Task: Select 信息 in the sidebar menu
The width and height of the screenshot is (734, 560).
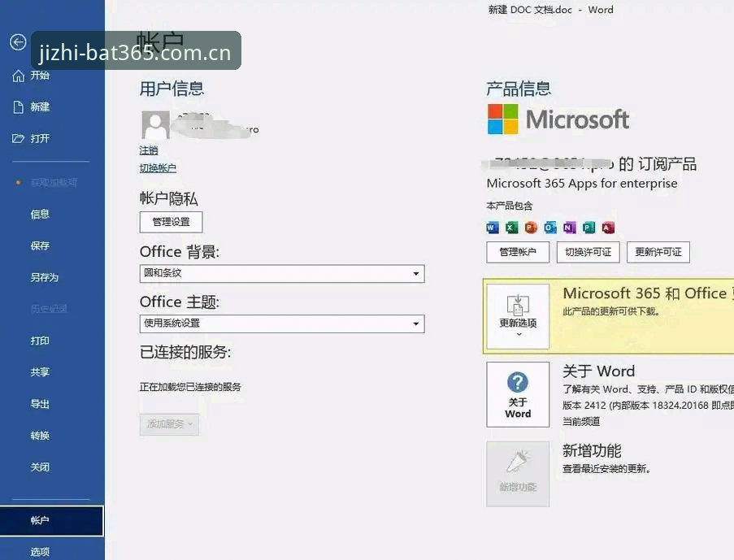Action: [40, 215]
